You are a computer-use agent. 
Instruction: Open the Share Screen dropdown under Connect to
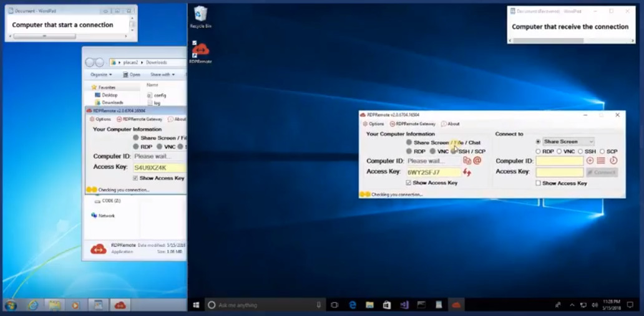(x=568, y=141)
